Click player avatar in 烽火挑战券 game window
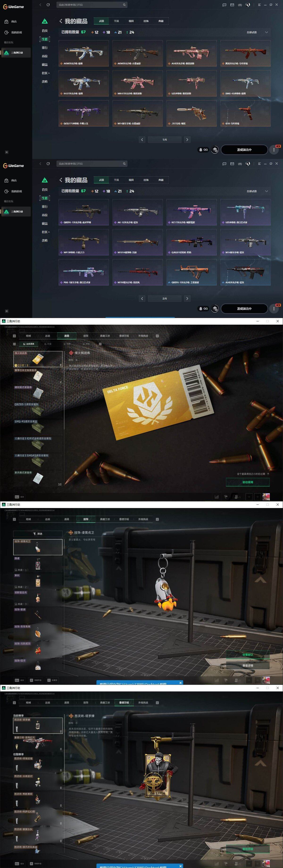Viewport: 283px width, 868px height. point(266,497)
